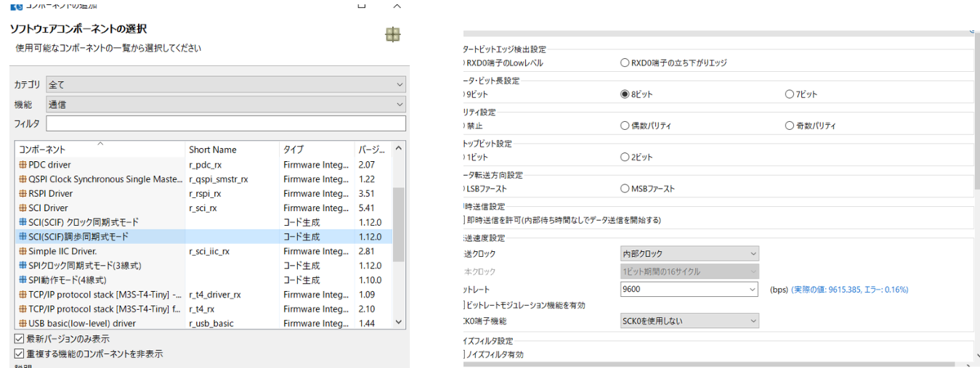Select SCI(SCIF) クロック同期式モード row icon

click(22, 222)
